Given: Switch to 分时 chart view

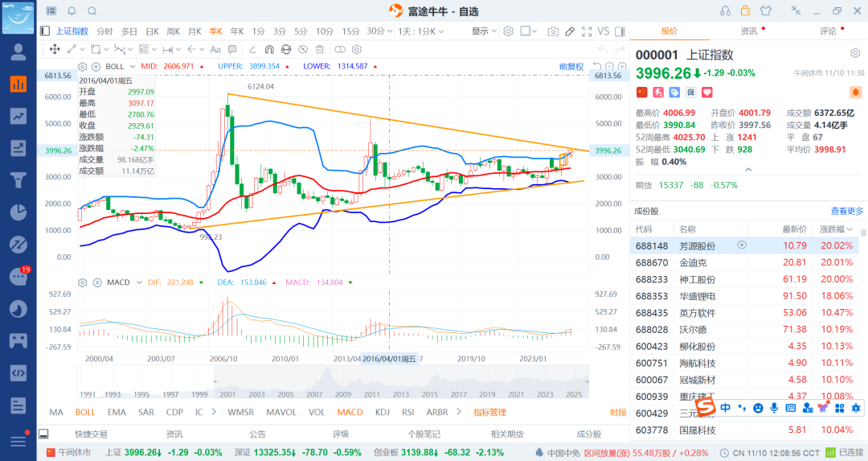Looking at the screenshot, I should coord(104,31).
